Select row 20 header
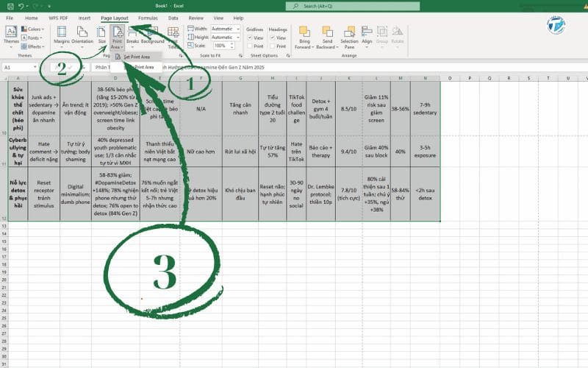Viewport: 588px width, 368px height. [x=4, y=280]
